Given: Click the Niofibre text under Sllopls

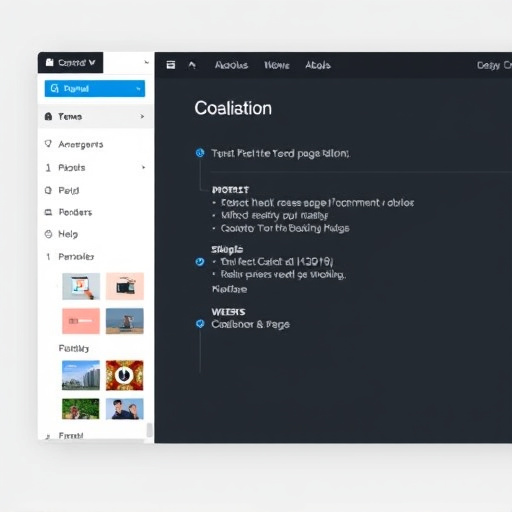Looking at the screenshot, I should pos(229,289).
